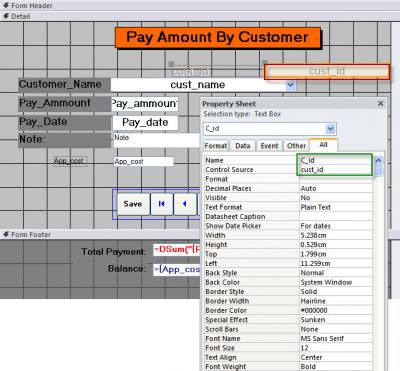Image resolution: width=400 pixels, height=371 pixels.
Task: Switch to the Format tab
Action: 216,146
